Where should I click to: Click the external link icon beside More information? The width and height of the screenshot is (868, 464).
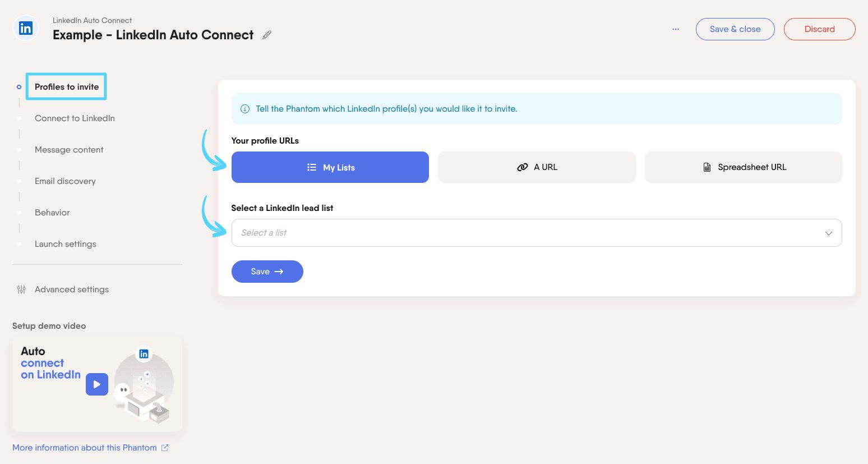click(165, 448)
